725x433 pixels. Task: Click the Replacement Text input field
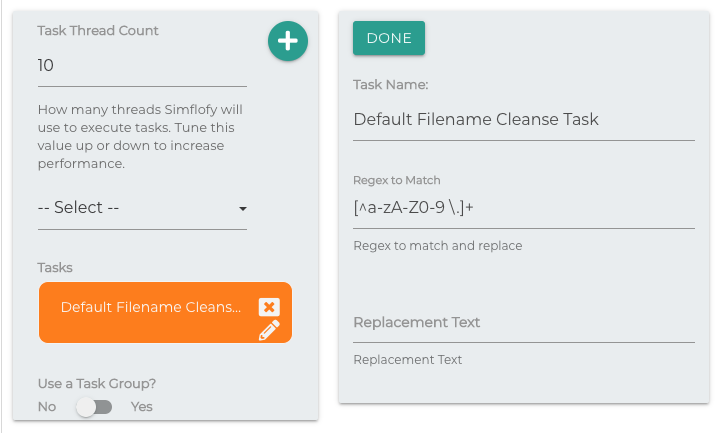[x=523, y=322]
